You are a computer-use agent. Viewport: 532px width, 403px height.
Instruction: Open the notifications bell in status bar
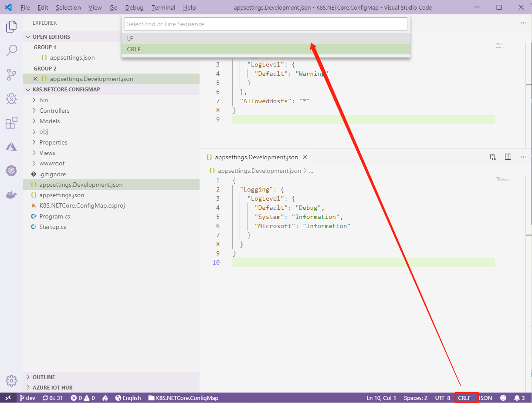(519, 398)
